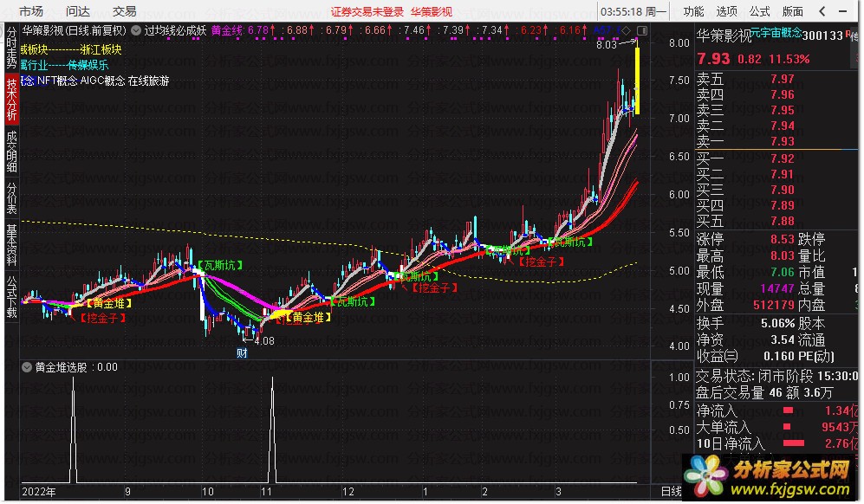Select 卖三 price 7.95
The height and width of the screenshot is (504, 864).
(x=783, y=110)
